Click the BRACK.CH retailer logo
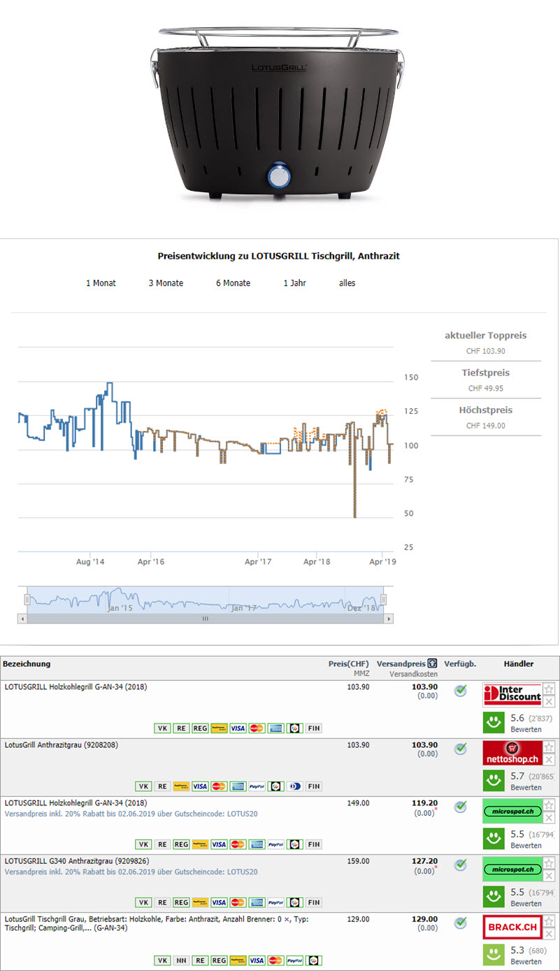The image size is (560, 971). coord(512,927)
